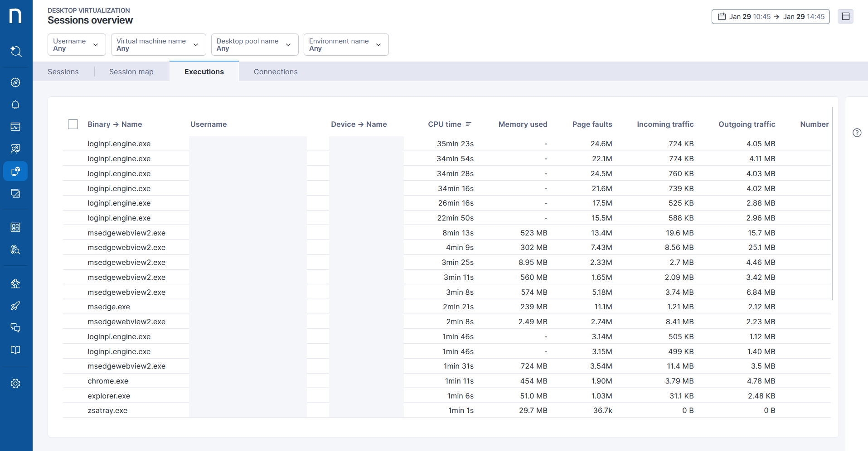
Task: Click the split-layout icon at top right
Action: (846, 16)
